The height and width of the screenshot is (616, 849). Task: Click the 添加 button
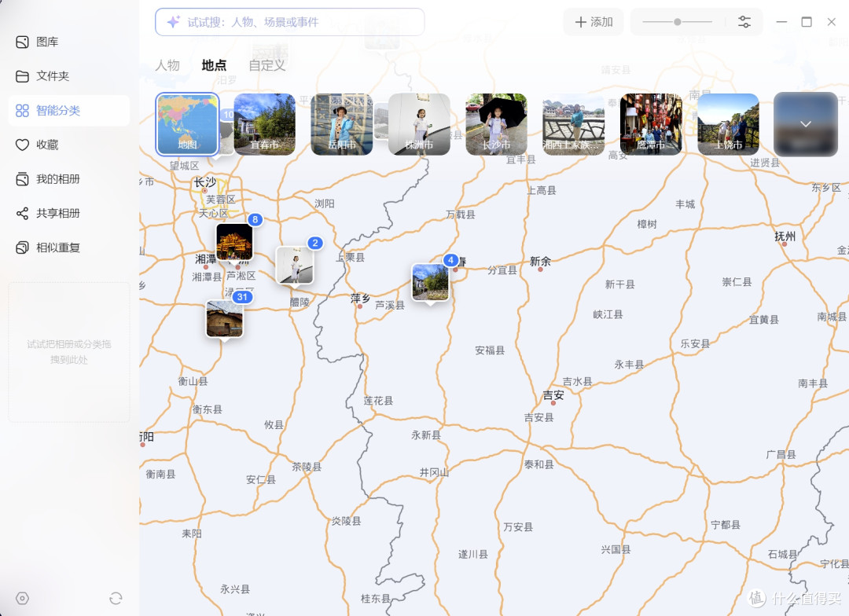tap(594, 22)
